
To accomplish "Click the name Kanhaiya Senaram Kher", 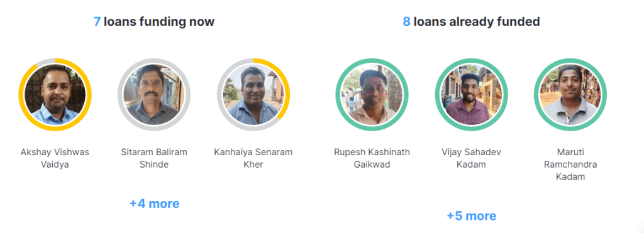I will [253, 158].
